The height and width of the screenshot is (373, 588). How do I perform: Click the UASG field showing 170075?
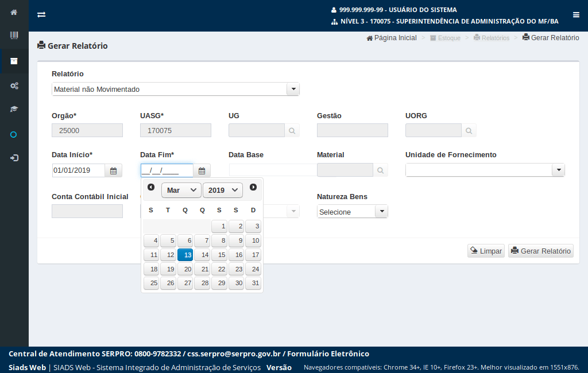tap(176, 130)
